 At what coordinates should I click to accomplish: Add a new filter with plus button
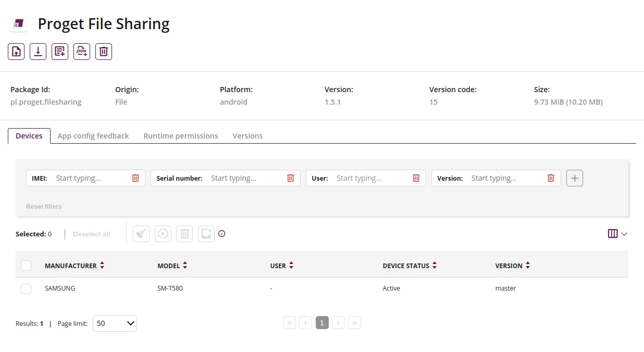(x=575, y=178)
